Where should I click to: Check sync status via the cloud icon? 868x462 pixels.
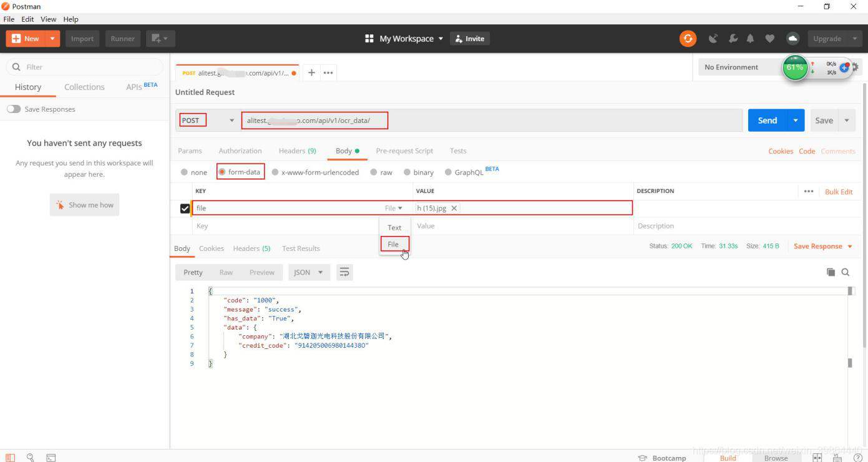coord(792,38)
